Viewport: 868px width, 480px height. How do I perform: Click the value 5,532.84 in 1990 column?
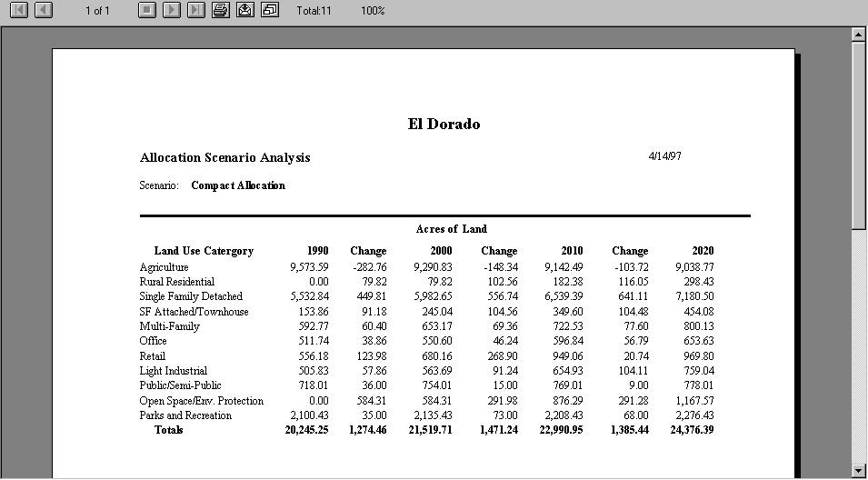[x=309, y=296]
